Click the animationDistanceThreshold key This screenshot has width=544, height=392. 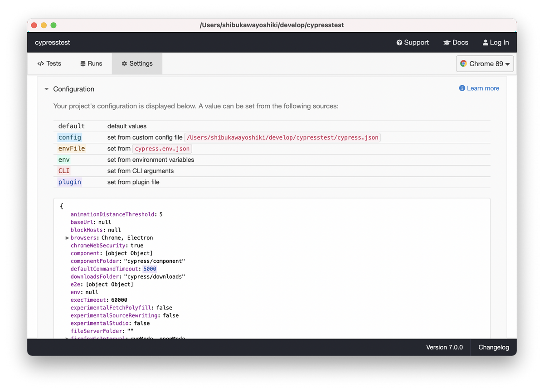click(112, 214)
